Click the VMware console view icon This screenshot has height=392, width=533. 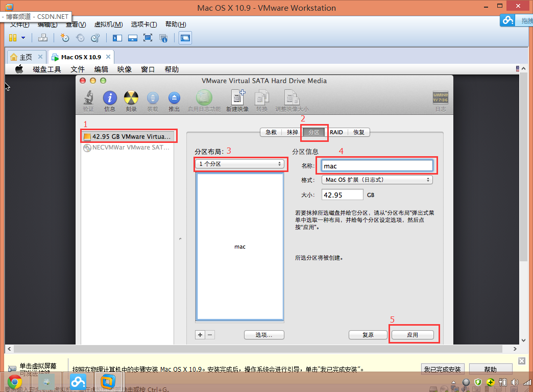[185, 38]
